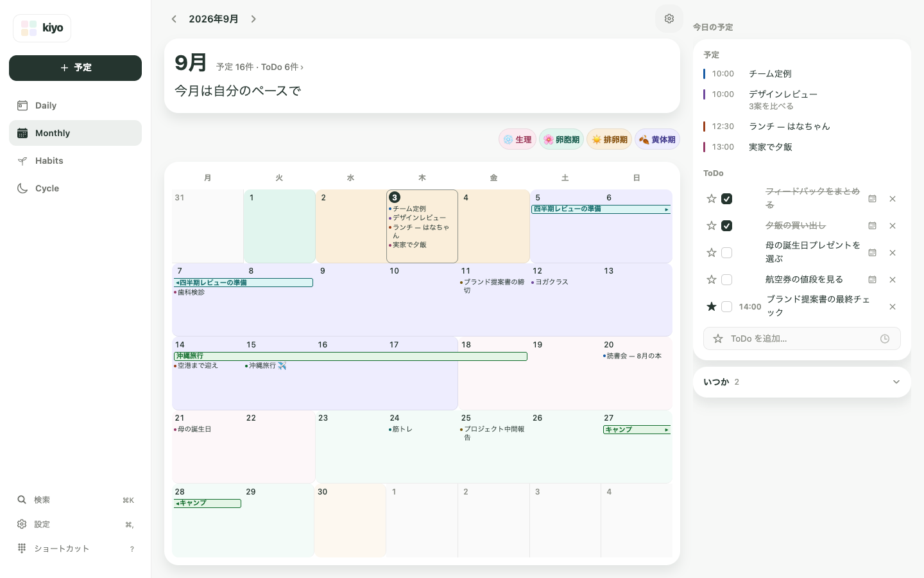Delete the ブランド提案書の最終チェック todo
This screenshot has width=924, height=578.
[x=893, y=306]
